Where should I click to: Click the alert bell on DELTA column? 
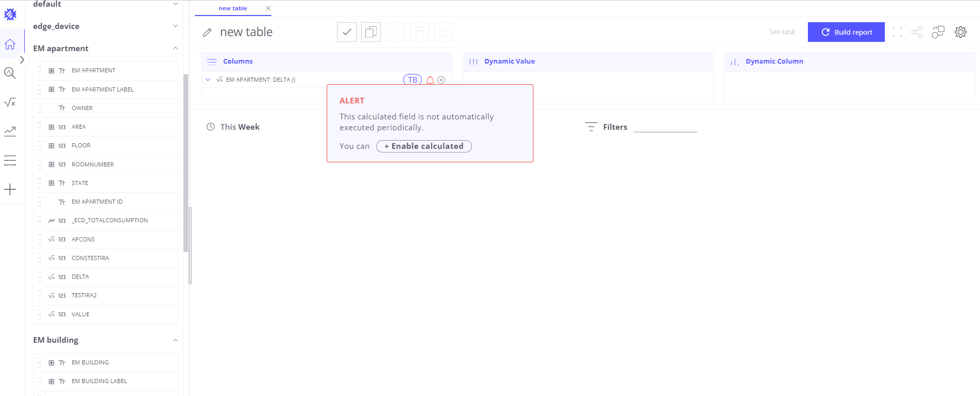click(430, 80)
